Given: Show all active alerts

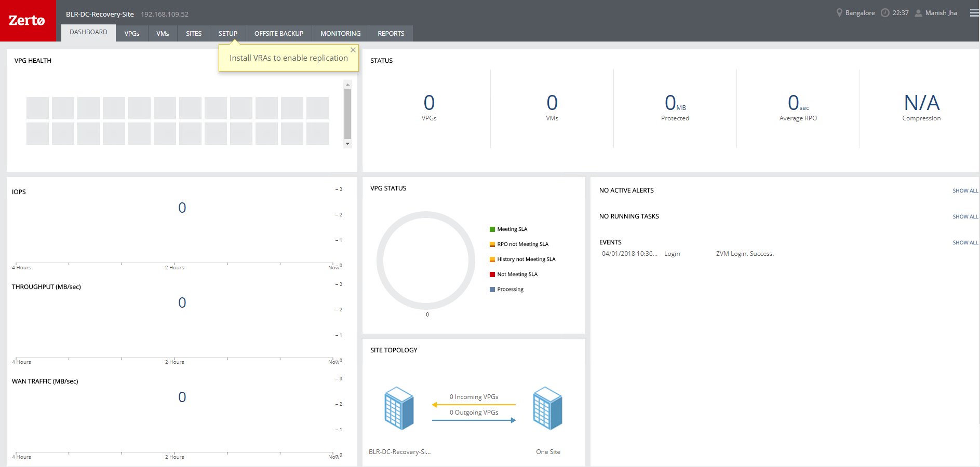Looking at the screenshot, I should pyautogui.click(x=965, y=191).
